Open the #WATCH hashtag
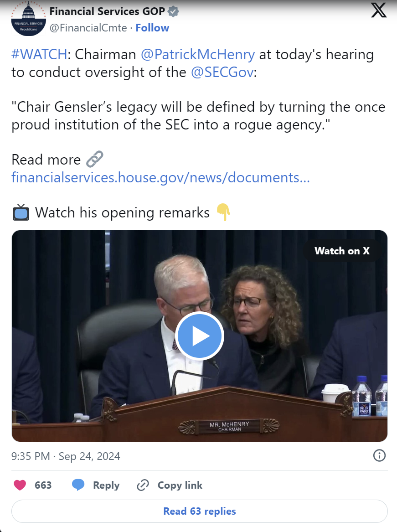 click(x=39, y=54)
